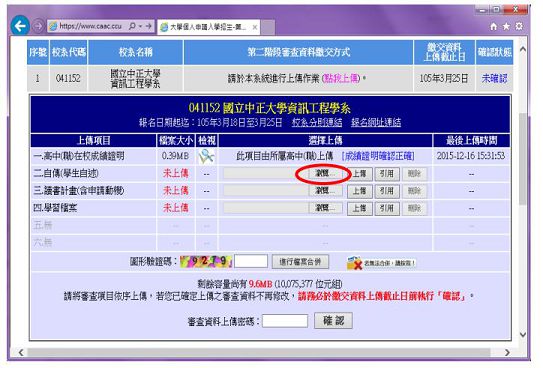Click 上傳 button in 學習檔案 row
Image resolution: width=543 pixels, height=368 pixels.
[359, 208]
